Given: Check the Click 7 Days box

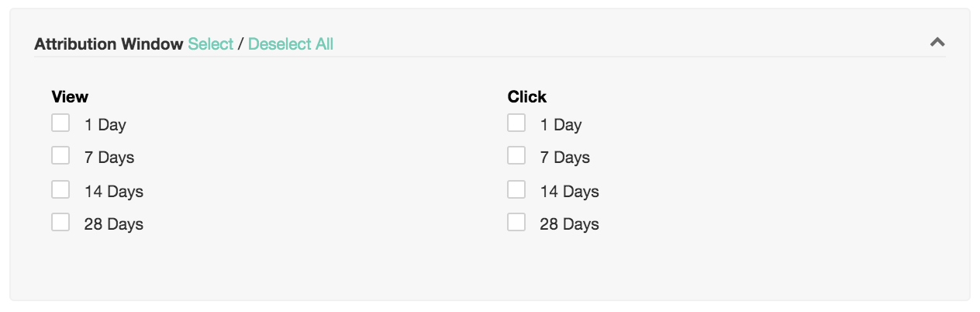Looking at the screenshot, I should tap(516, 156).
